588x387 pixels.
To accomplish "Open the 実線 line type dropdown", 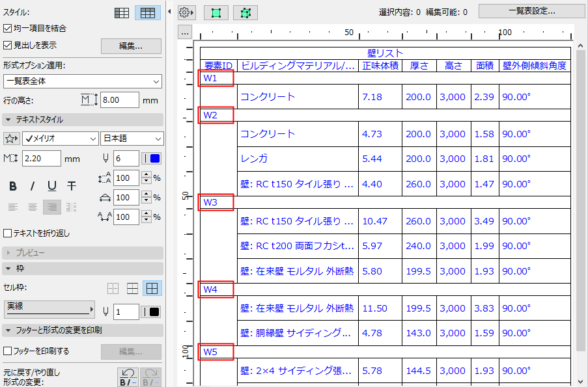I will tap(49, 312).
